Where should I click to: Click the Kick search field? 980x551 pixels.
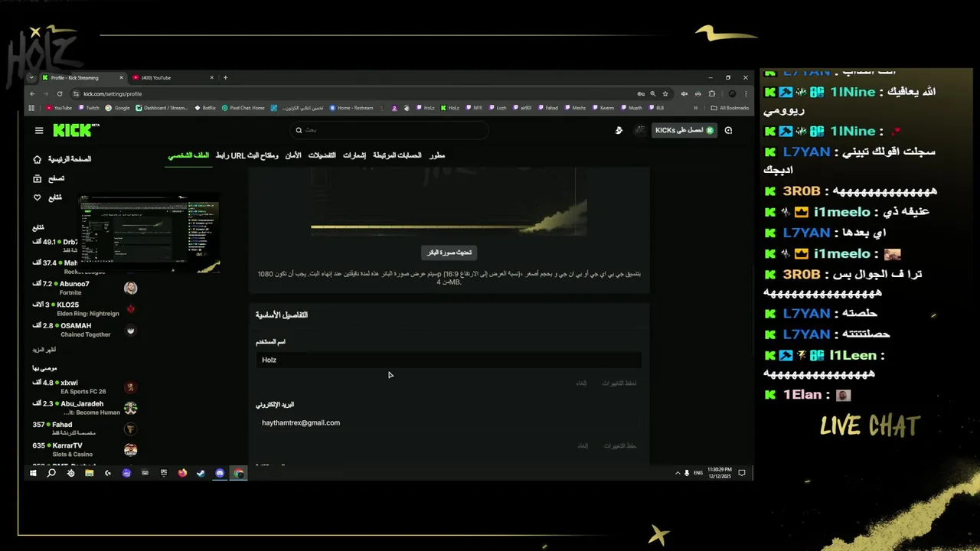click(389, 130)
